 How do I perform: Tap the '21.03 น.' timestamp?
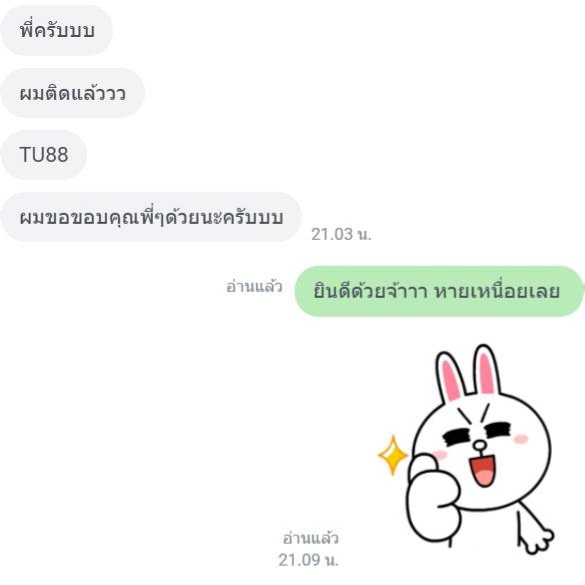click(x=341, y=234)
